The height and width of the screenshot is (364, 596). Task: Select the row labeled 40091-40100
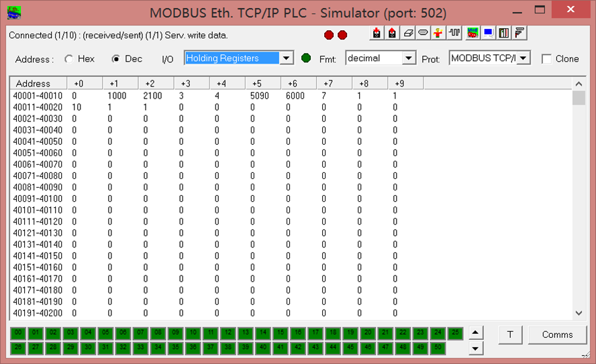click(38, 199)
